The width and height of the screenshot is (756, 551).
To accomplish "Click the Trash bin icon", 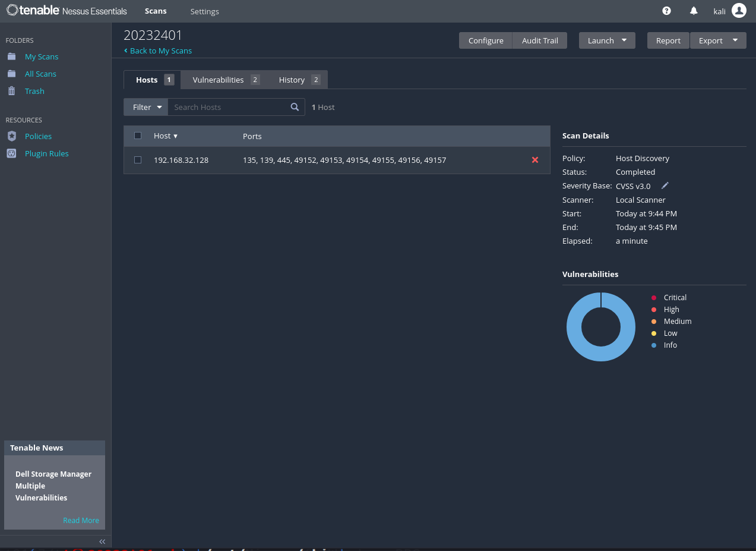I will click(x=11, y=91).
